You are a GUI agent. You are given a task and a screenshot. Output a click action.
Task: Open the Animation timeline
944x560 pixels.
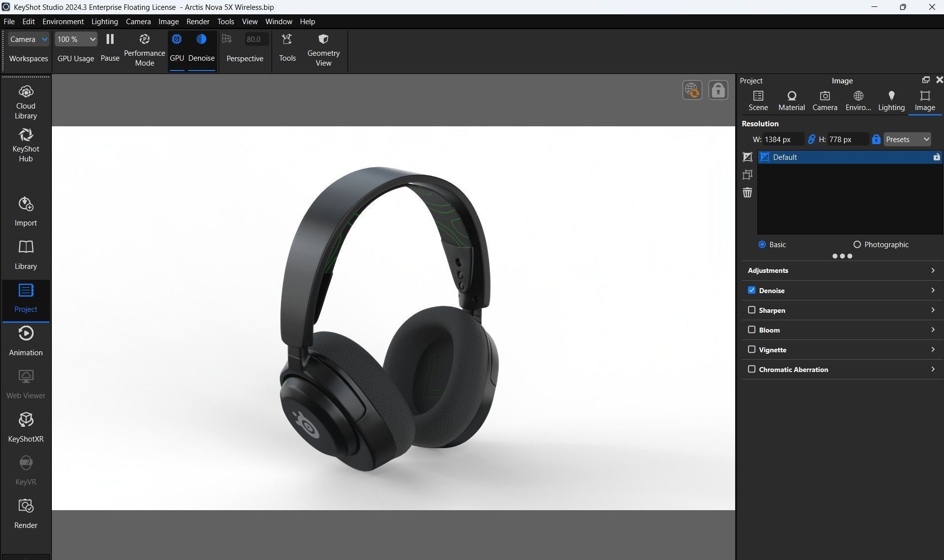point(26,341)
